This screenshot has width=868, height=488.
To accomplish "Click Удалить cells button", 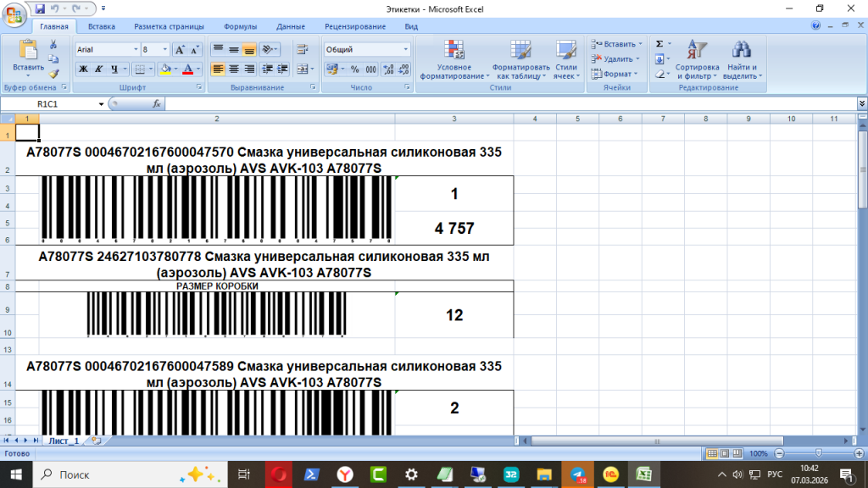I will tap(615, 58).
